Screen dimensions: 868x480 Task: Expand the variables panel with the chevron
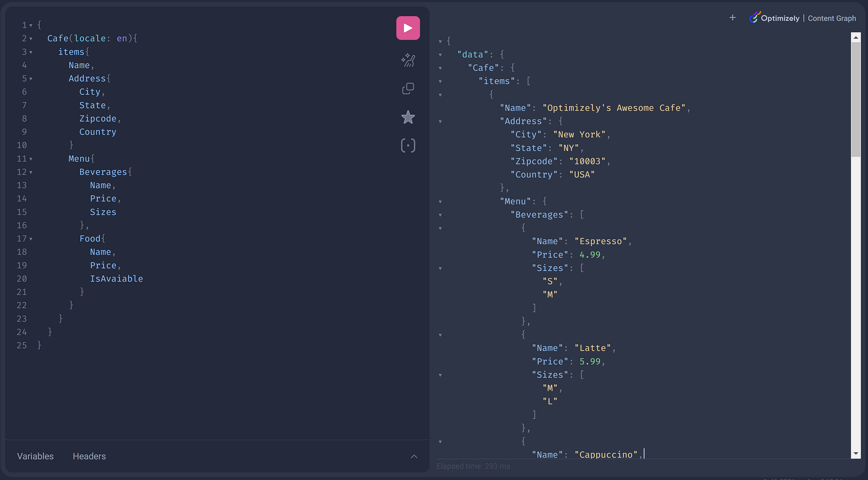pos(414,456)
